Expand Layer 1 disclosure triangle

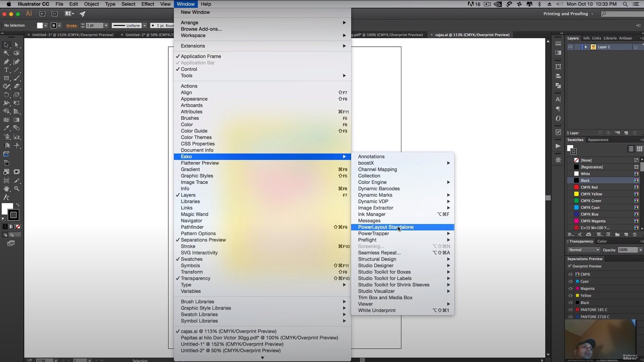click(x=586, y=47)
